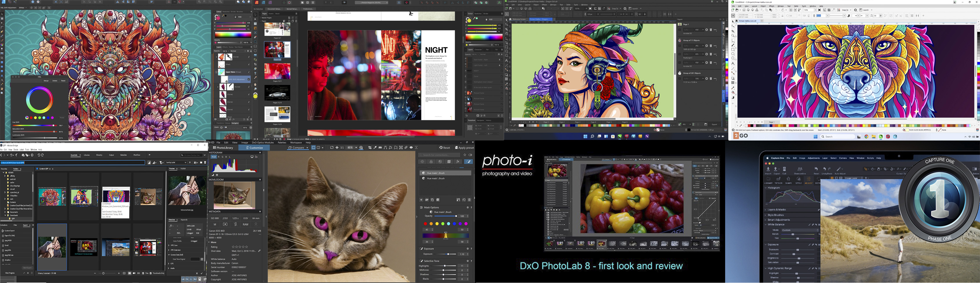
Task: Click Document Setup in Affinity Publisher toolbar
Action: (274, 9)
